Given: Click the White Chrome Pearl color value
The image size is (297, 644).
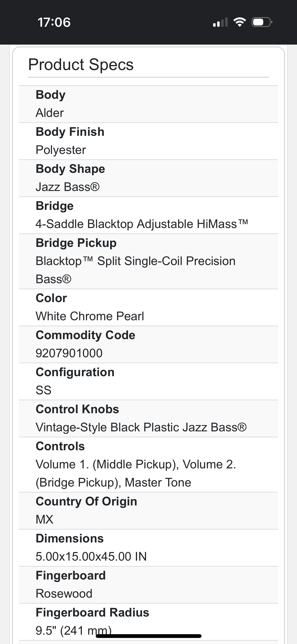Looking at the screenshot, I should click(90, 316).
